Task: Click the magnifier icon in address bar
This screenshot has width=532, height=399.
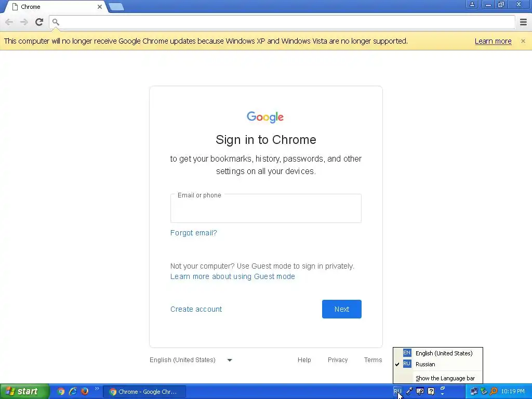Action: coord(56,22)
